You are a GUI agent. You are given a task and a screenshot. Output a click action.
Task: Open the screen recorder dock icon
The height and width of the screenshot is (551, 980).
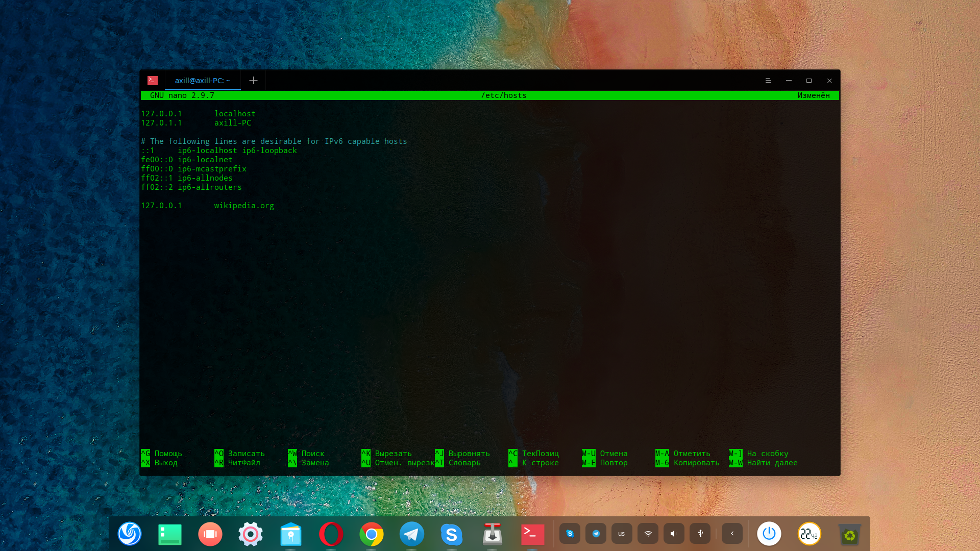click(x=210, y=534)
